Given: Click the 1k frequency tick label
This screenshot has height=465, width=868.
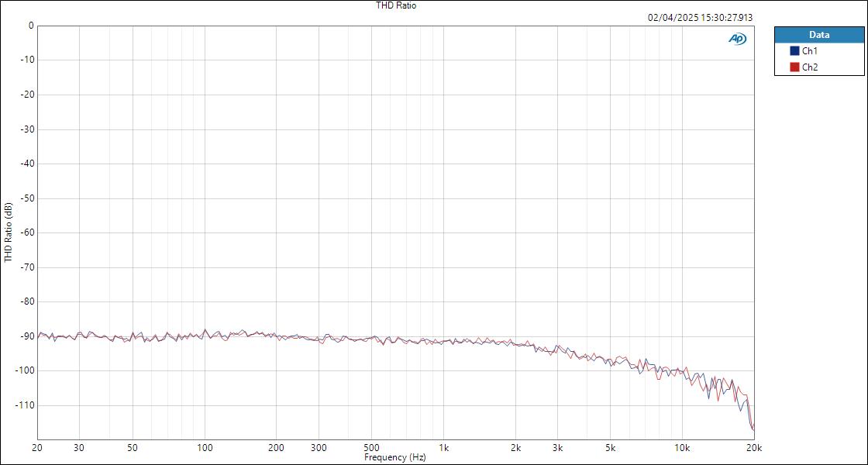Looking at the screenshot, I should (443, 448).
